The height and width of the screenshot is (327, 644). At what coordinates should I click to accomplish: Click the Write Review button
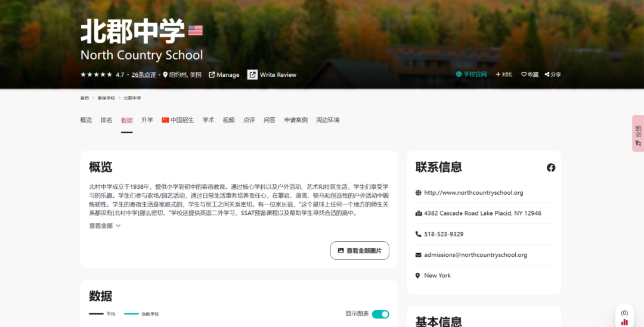pyautogui.click(x=271, y=74)
